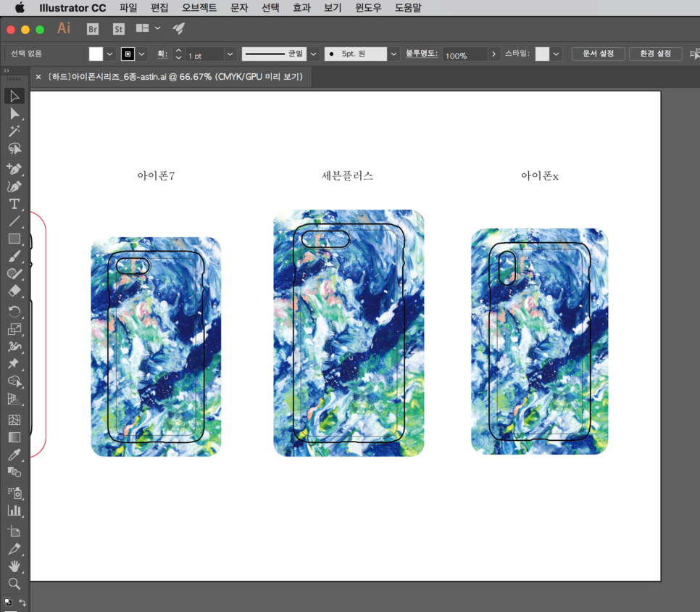This screenshot has width=700, height=612.
Task: Select the Blend tool
Action: click(14, 472)
